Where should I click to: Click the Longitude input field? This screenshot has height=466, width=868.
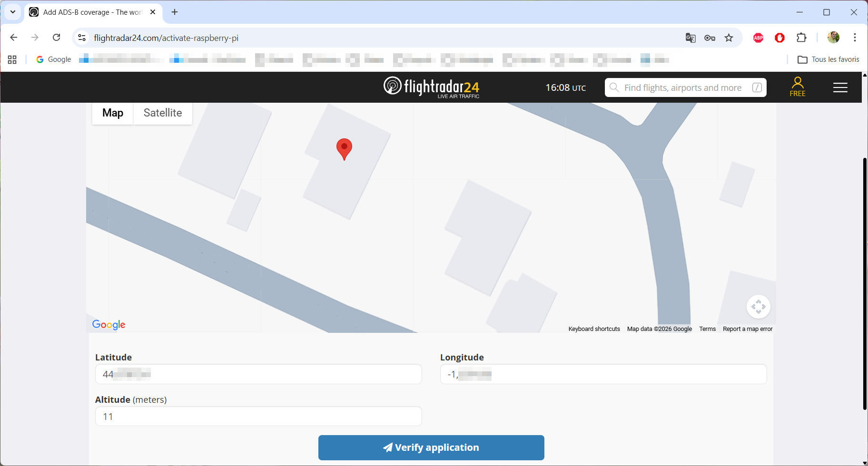(x=603, y=374)
